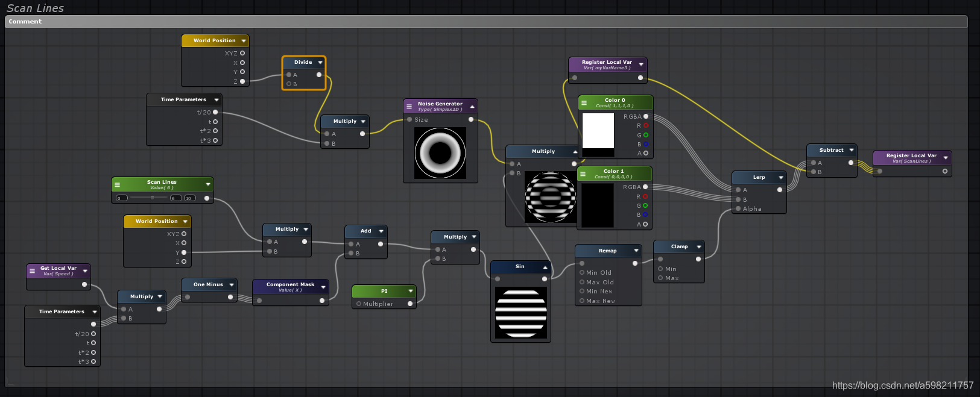Expand the Subtract node arrow
The image size is (980, 397).
tap(852, 150)
